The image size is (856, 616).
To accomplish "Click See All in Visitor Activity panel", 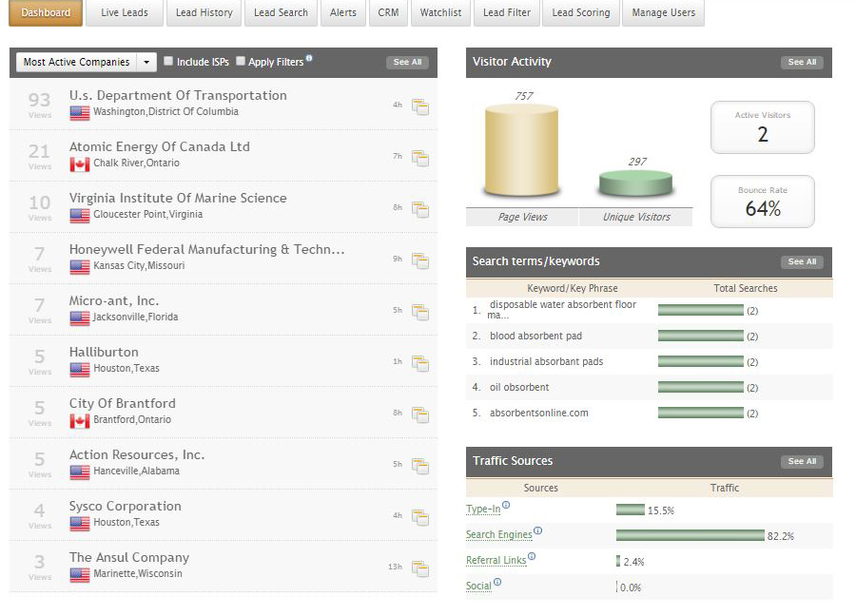I will click(x=802, y=62).
